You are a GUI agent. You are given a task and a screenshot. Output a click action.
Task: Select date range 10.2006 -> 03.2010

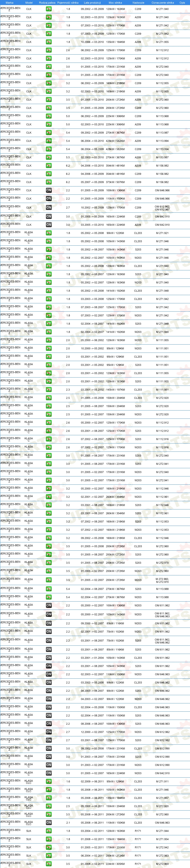click(x=92, y=42)
